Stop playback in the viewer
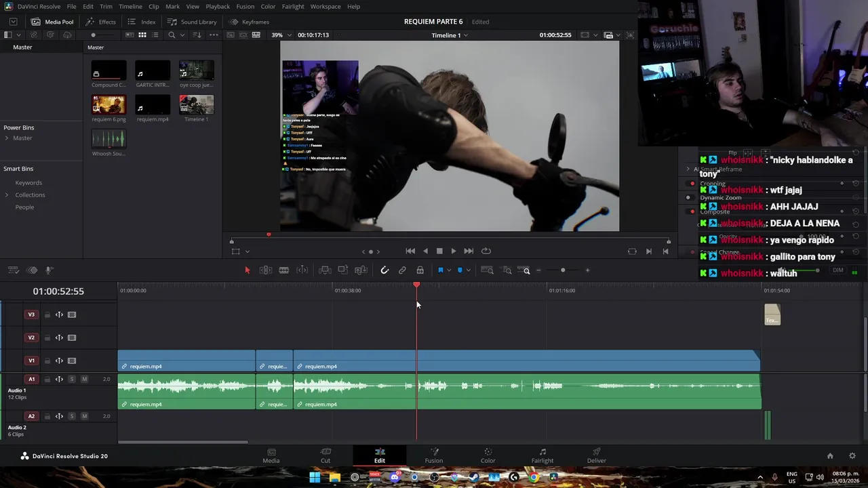Viewport: 868px width, 488px height. point(439,251)
